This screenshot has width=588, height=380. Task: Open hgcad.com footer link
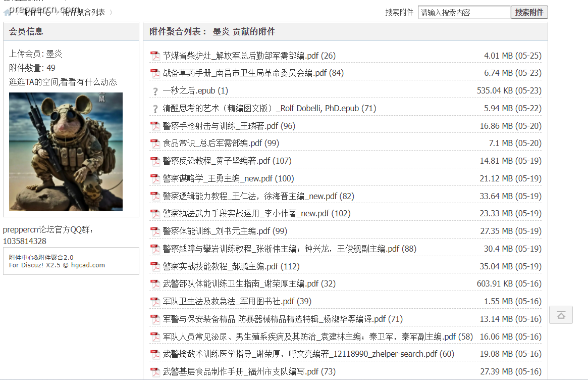click(x=88, y=265)
